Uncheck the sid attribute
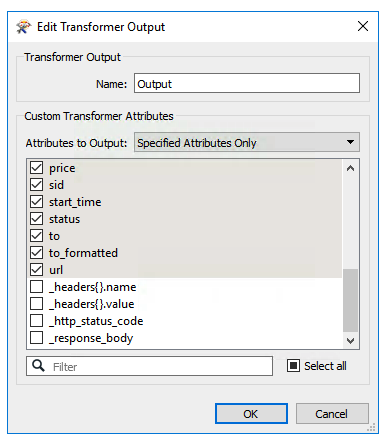This screenshot has height=445, width=387. click(36, 185)
